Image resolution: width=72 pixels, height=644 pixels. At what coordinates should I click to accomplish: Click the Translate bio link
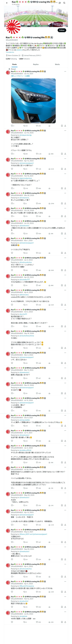[x=10, y=52]
